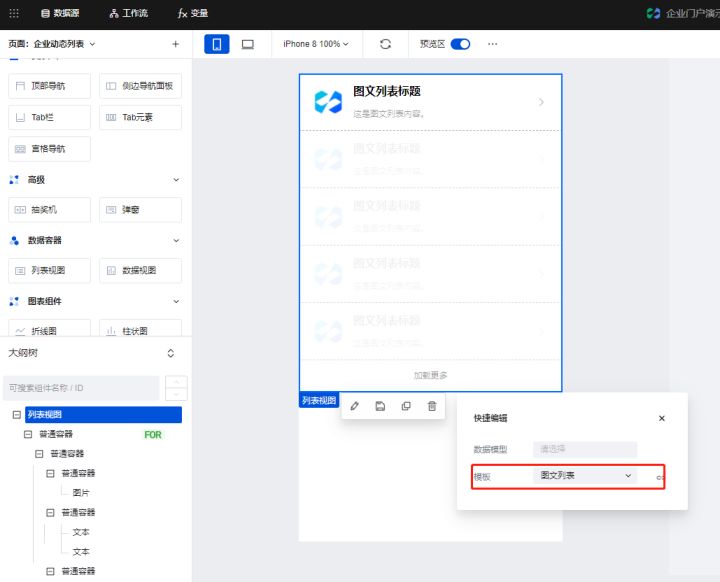Select the 弹窗 component
Image resolution: width=720 pixels, height=582 pixels.
click(141, 210)
